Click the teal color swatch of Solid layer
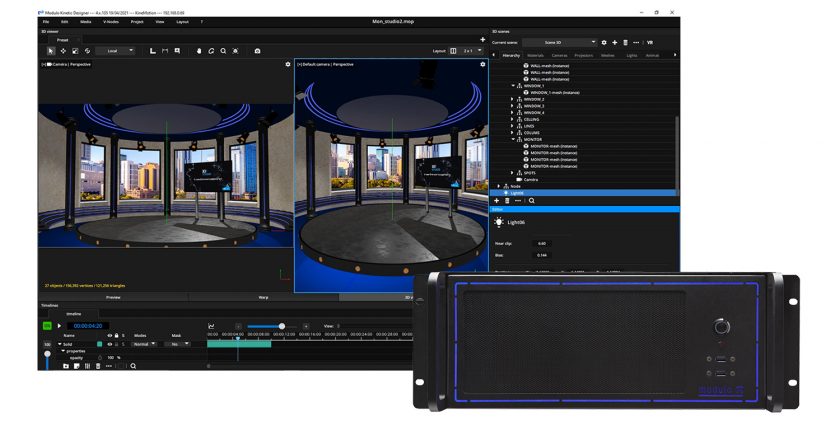The image size is (840, 440). click(99, 344)
